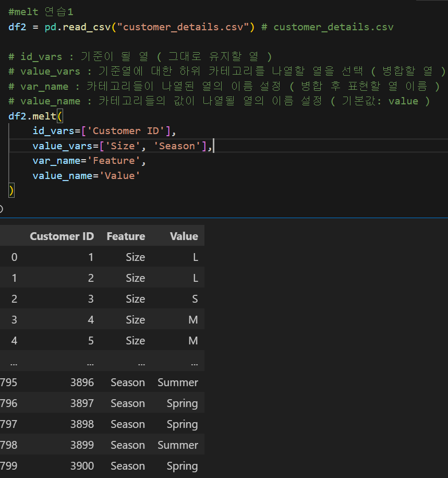Click the 'Customer ID' string in id_vars
This screenshot has height=478, width=448.
click(126, 131)
